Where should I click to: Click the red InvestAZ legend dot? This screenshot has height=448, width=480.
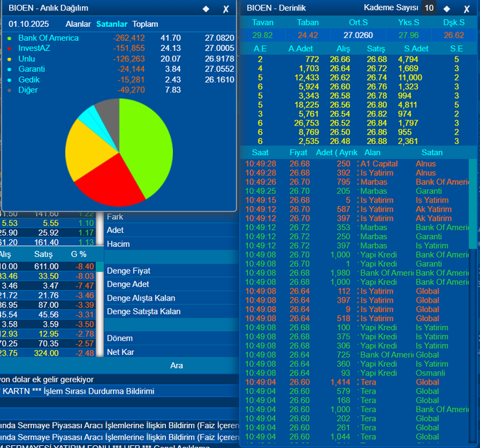point(9,49)
